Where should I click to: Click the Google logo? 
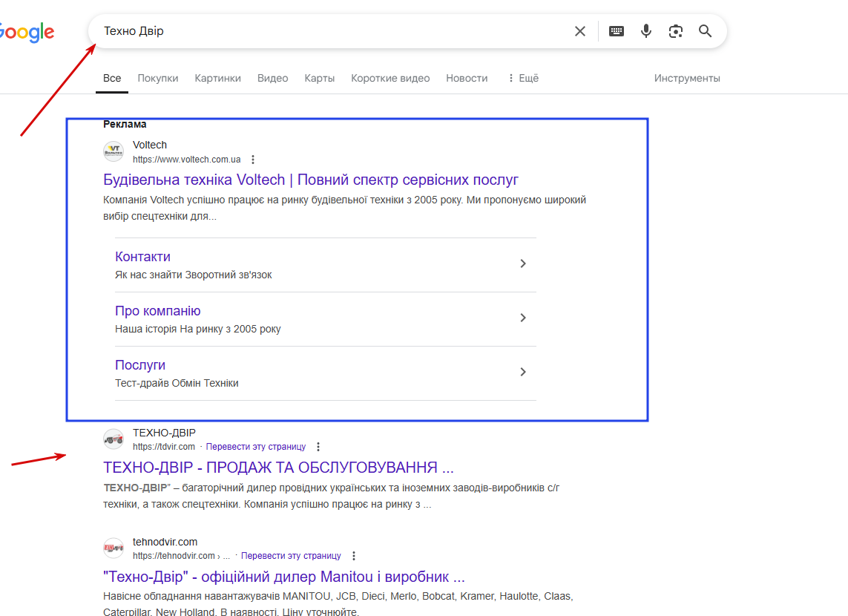pos(27,33)
